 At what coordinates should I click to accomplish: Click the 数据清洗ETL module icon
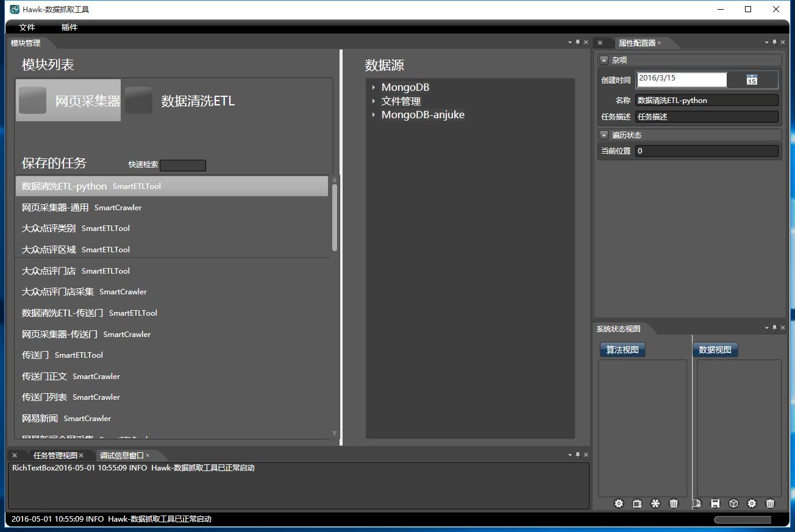pyautogui.click(x=139, y=101)
